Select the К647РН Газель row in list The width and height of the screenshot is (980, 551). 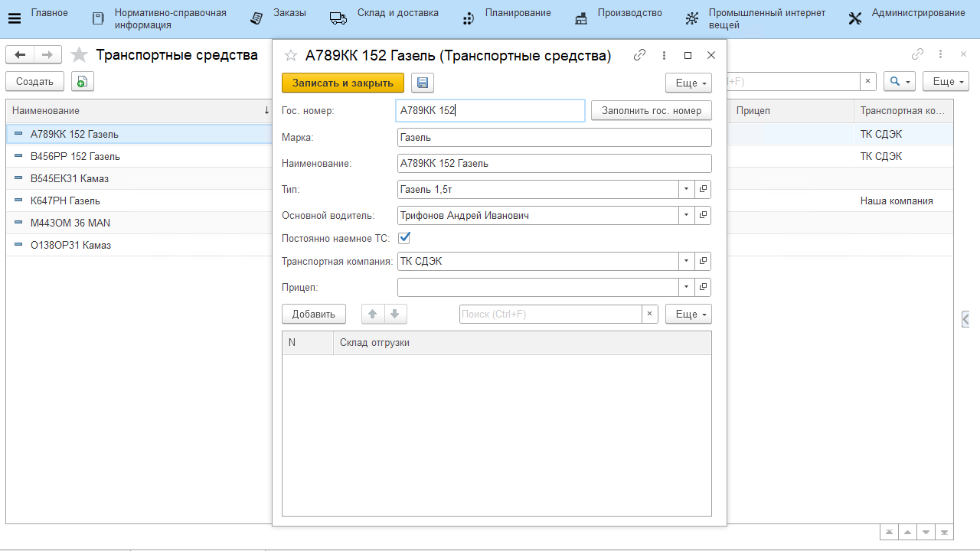pyautogui.click(x=65, y=201)
